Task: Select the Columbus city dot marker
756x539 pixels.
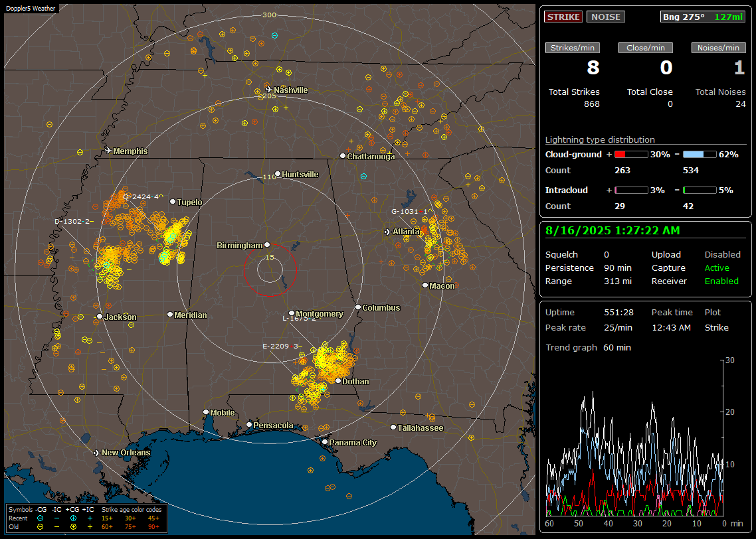Action: pos(358,307)
